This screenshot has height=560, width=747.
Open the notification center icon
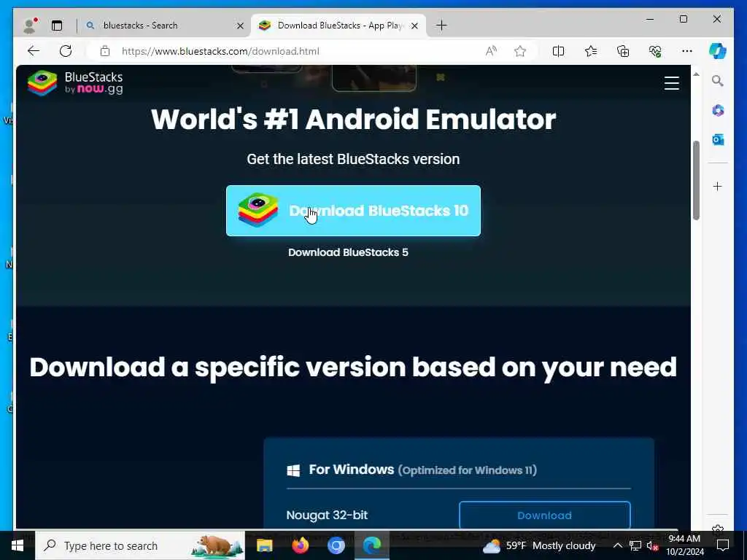[x=723, y=545]
